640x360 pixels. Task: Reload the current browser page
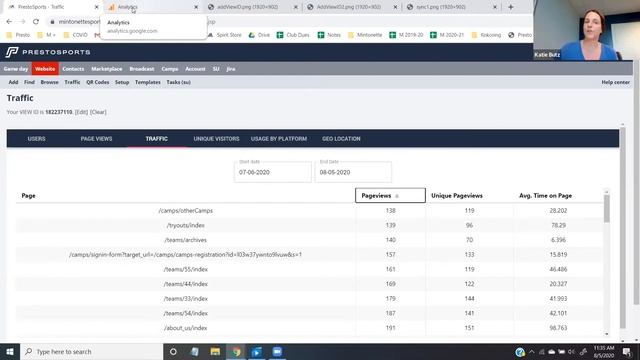[36, 22]
